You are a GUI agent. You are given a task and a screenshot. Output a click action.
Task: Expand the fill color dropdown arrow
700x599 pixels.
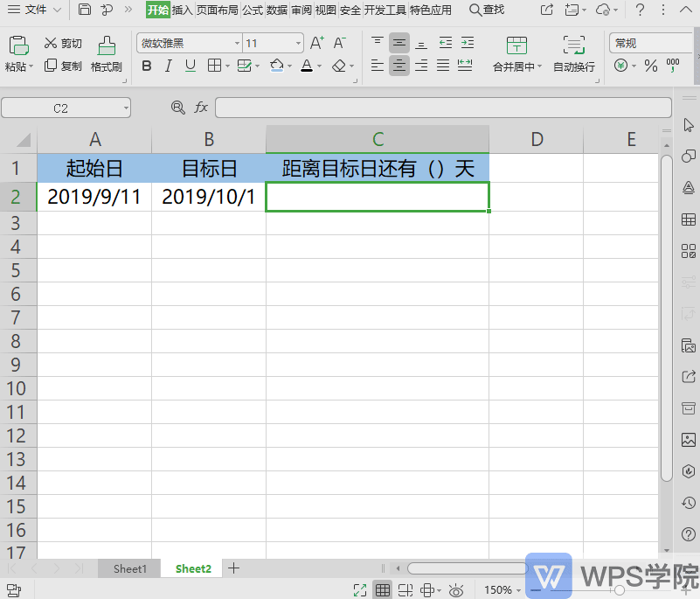[x=290, y=66]
